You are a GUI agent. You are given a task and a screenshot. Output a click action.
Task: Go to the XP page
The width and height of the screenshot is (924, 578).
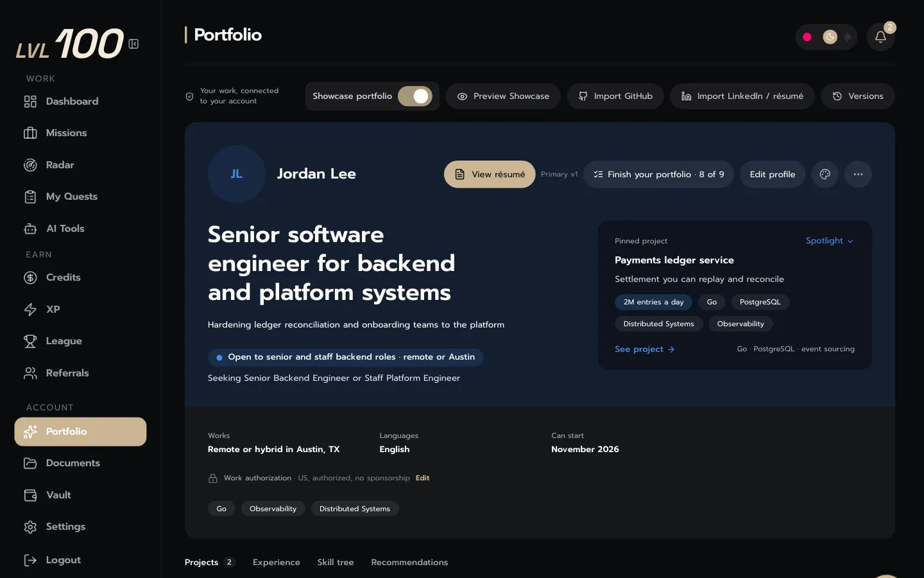[80, 310]
